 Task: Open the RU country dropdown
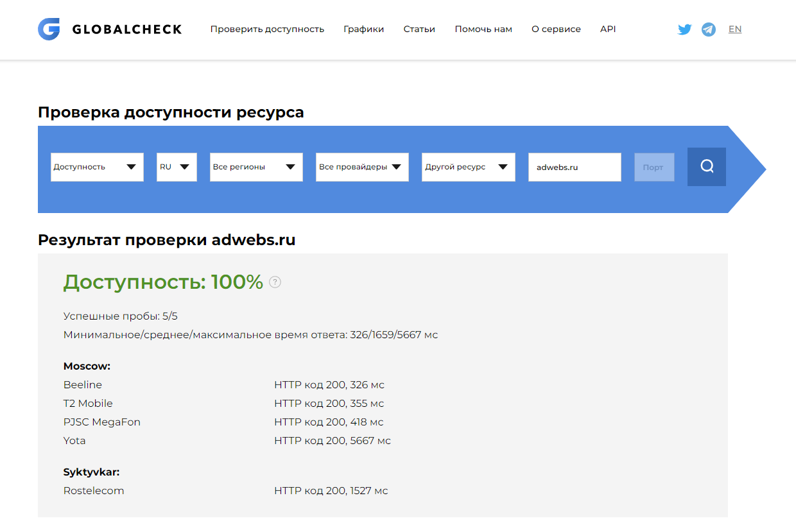(x=177, y=167)
